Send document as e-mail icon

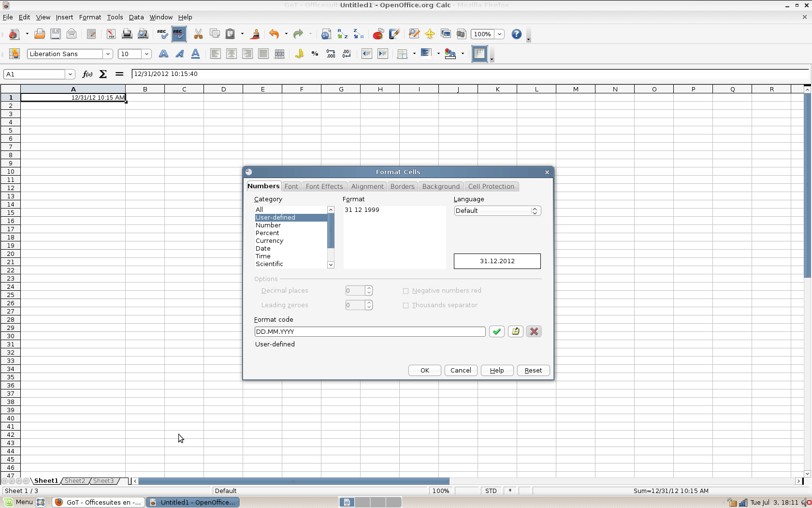coord(72,34)
